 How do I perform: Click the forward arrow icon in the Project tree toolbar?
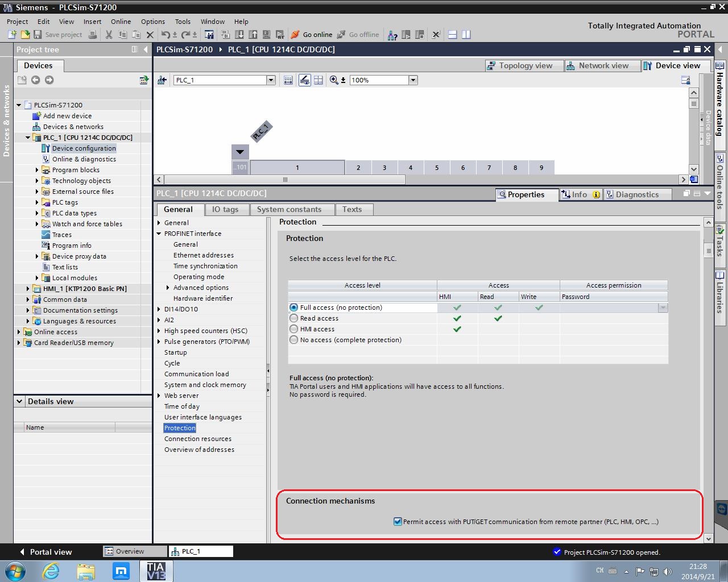[49, 80]
